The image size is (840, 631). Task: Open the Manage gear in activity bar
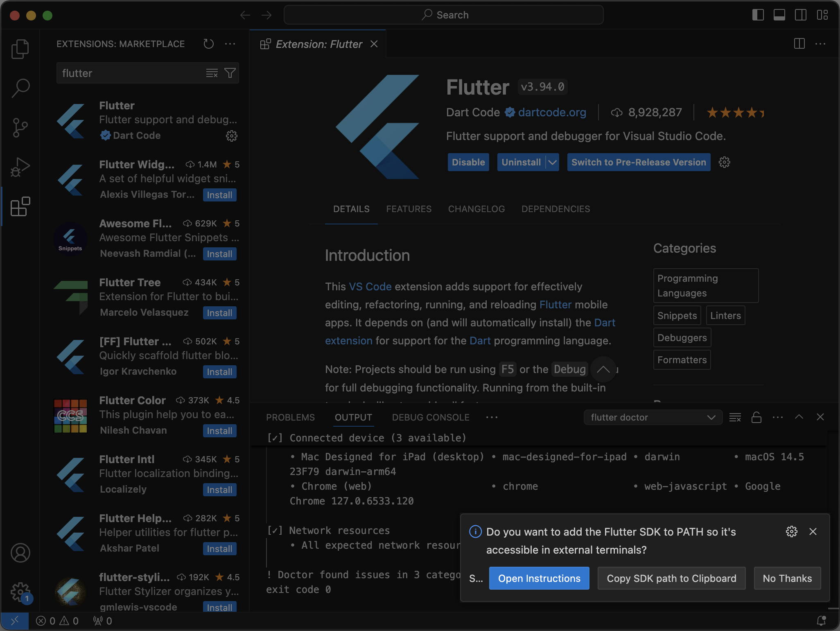pos(20,592)
